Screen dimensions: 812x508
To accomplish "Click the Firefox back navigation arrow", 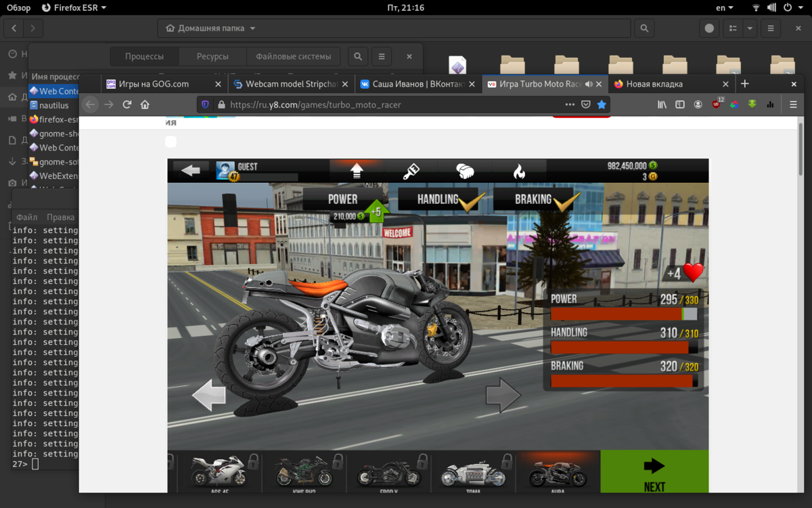I will click(x=91, y=105).
